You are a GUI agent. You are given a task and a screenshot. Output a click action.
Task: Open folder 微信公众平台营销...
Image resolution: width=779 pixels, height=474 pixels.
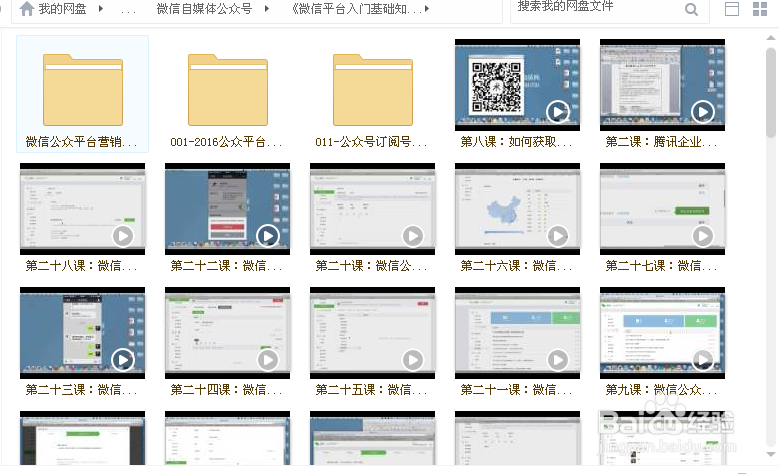82,89
